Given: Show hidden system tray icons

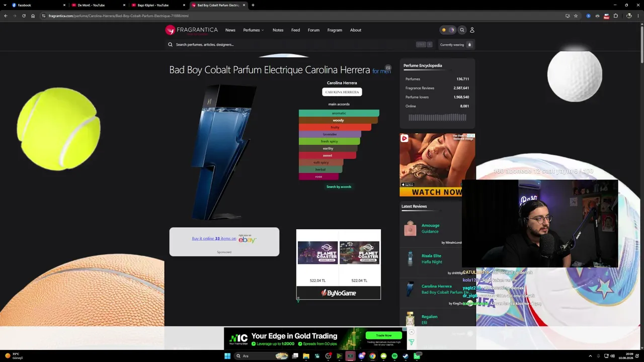Looking at the screenshot, I should pyautogui.click(x=590, y=356).
